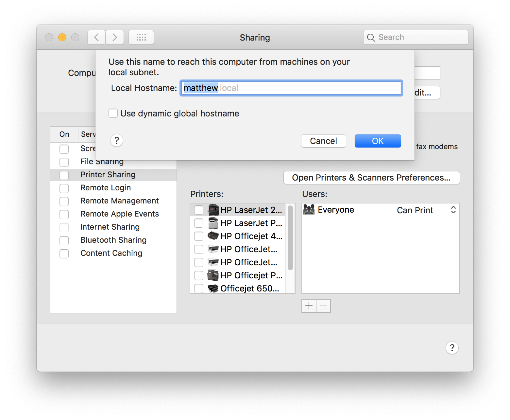Select Internet Sharing service row

(x=113, y=227)
